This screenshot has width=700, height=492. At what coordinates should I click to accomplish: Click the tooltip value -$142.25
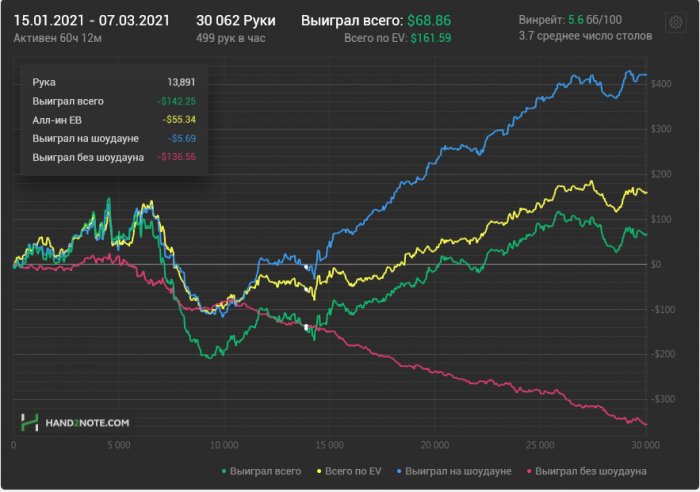tap(176, 101)
